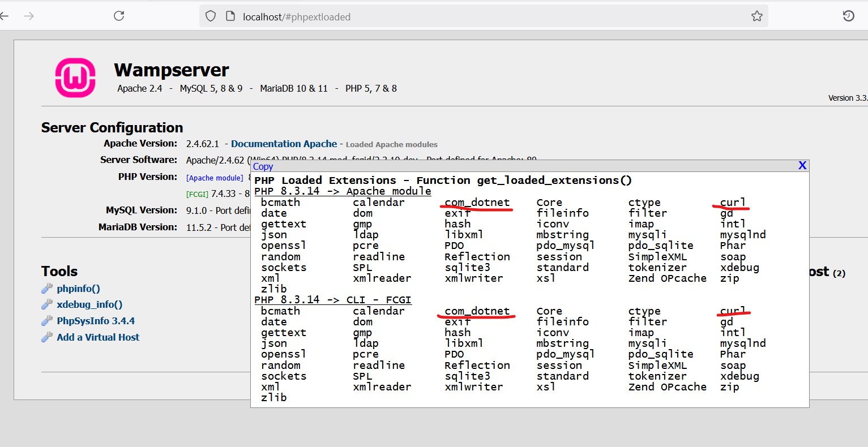This screenshot has width=868, height=447.
Task: Click the wrench icon beside Add a Virtual Host
Action: tap(47, 337)
